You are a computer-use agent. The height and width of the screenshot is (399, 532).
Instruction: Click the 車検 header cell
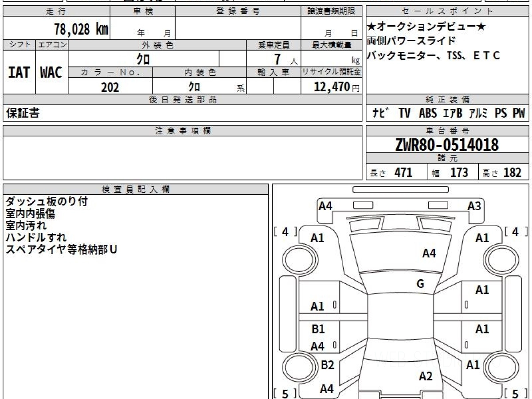pyautogui.click(x=143, y=12)
